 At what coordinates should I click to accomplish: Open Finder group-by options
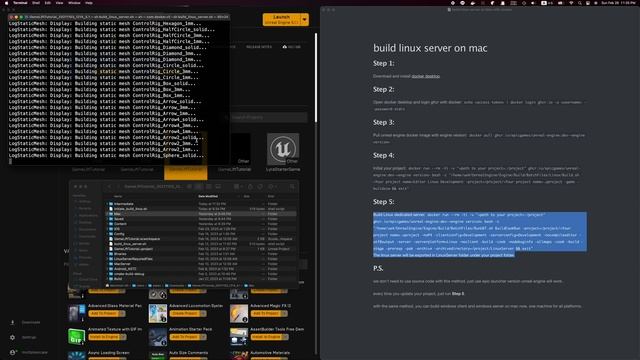point(238,187)
